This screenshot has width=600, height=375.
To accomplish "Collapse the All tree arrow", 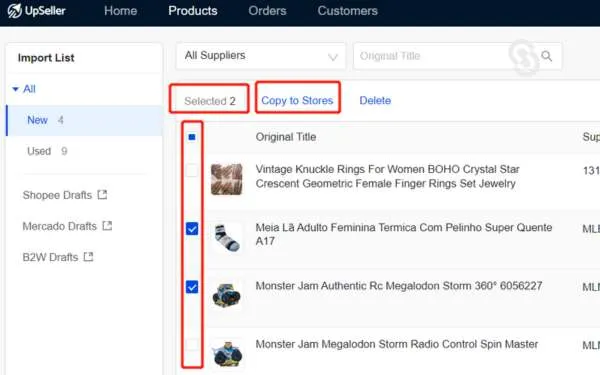I will pos(15,89).
